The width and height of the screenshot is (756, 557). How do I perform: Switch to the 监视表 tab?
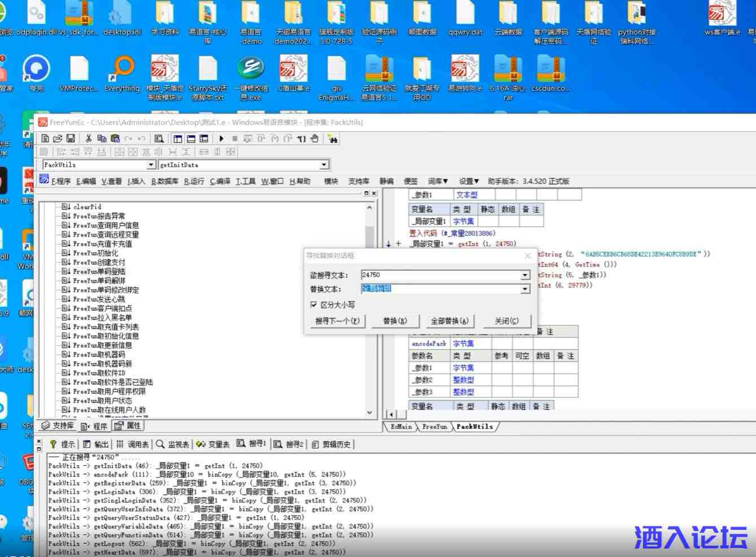coord(173,445)
